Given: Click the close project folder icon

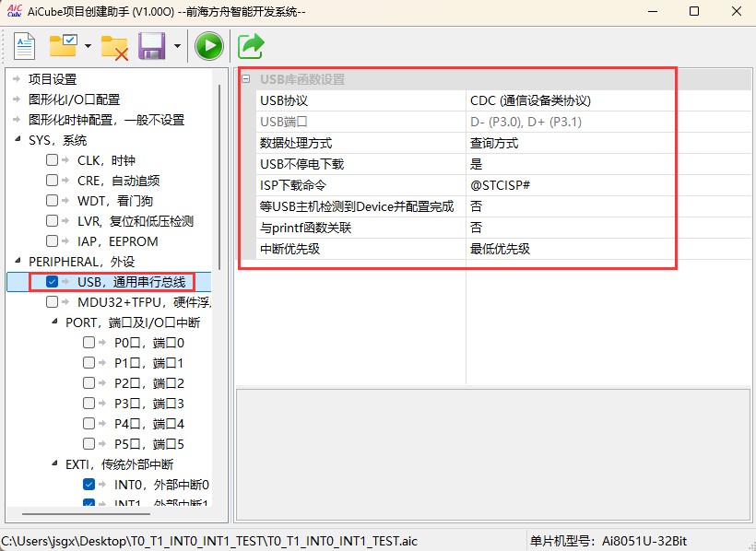Looking at the screenshot, I should click(114, 48).
